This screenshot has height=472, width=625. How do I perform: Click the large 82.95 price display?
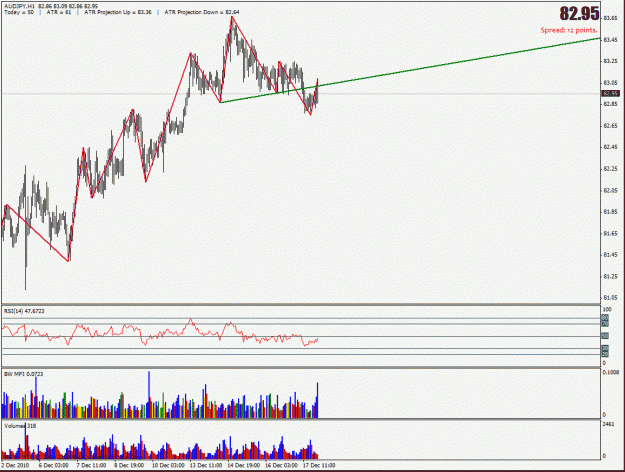[x=579, y=14]
